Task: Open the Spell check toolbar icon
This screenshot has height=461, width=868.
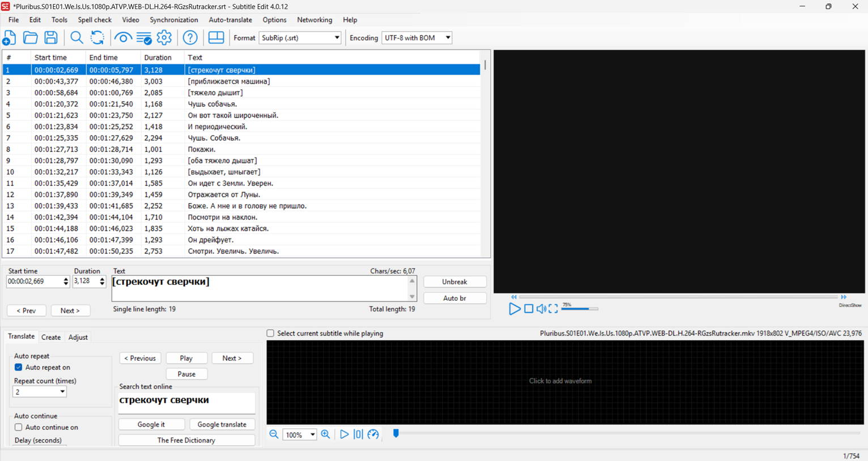Action: (144, 38)
